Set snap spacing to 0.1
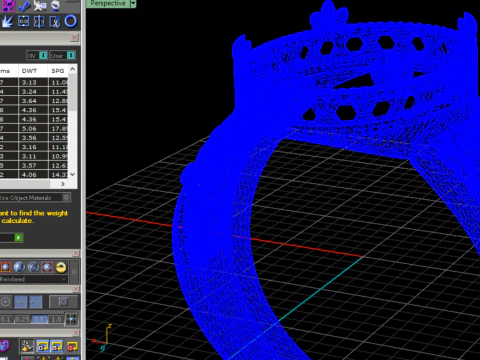Image resolution: width=480 pixels, height=360 pixels. pyautogui.click(x=6, y=319)
